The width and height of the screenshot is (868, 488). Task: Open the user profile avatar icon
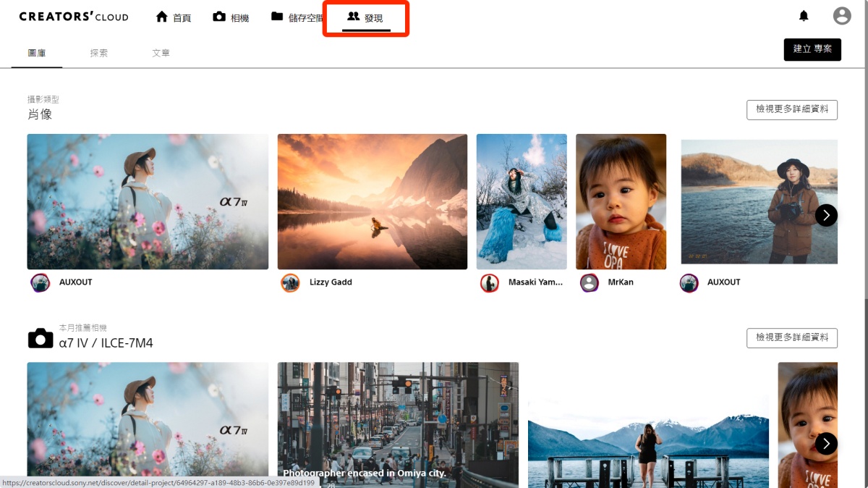pos(842,15)
